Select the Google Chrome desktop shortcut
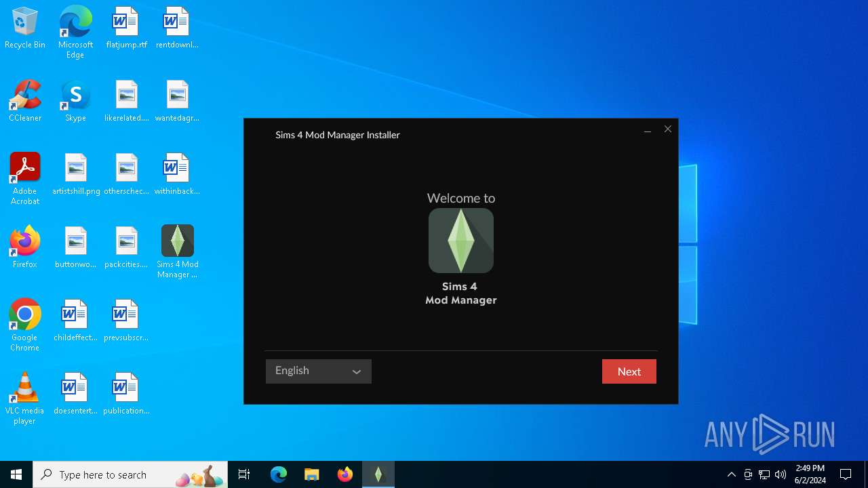Viewport: 868px width, 488px height. tap(25, 325)
